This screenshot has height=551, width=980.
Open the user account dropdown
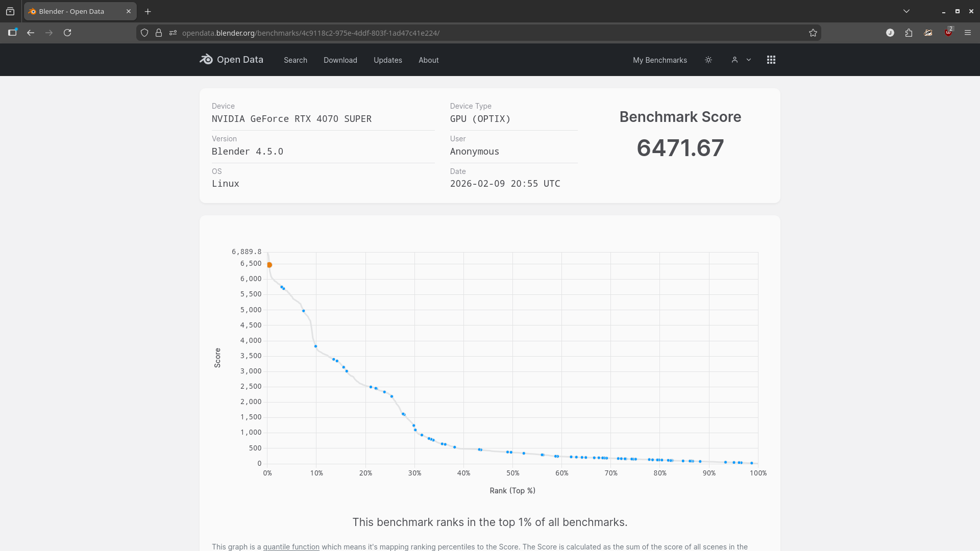pos(741,60)
